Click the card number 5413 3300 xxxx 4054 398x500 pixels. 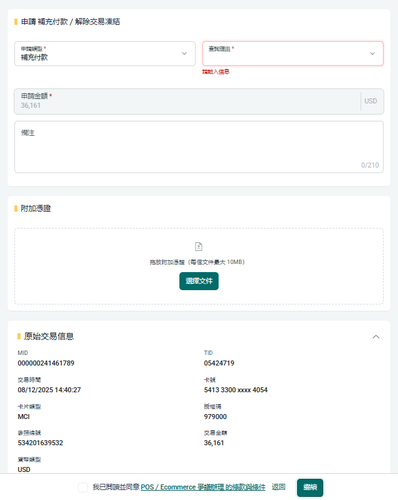tap(236, 390)
